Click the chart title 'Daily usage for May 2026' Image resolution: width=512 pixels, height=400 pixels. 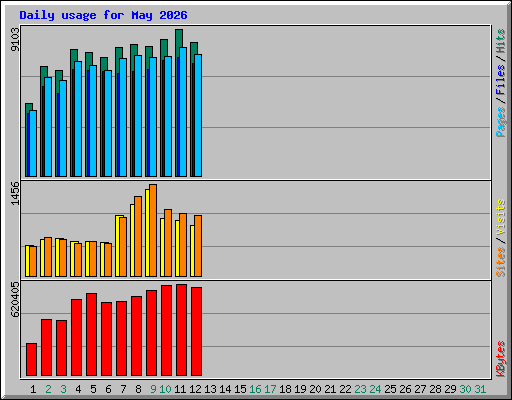click(103, 15)
